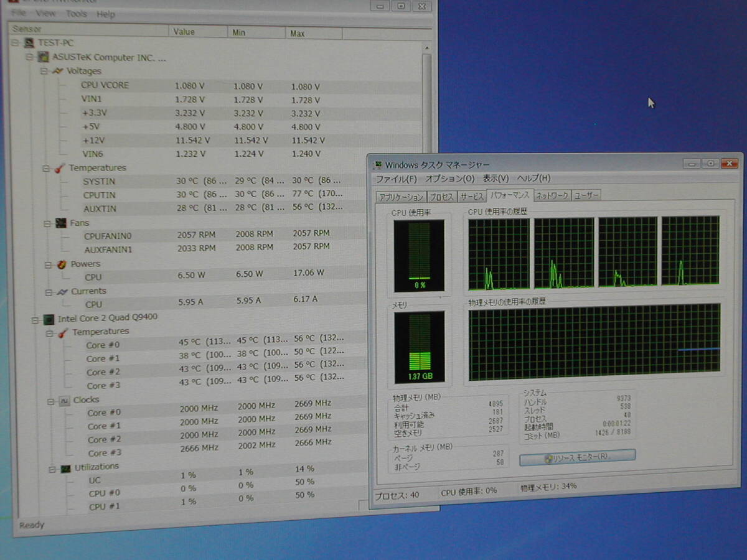
Task: Switch to the ネットワーク tab
Action: pos(552,196)
